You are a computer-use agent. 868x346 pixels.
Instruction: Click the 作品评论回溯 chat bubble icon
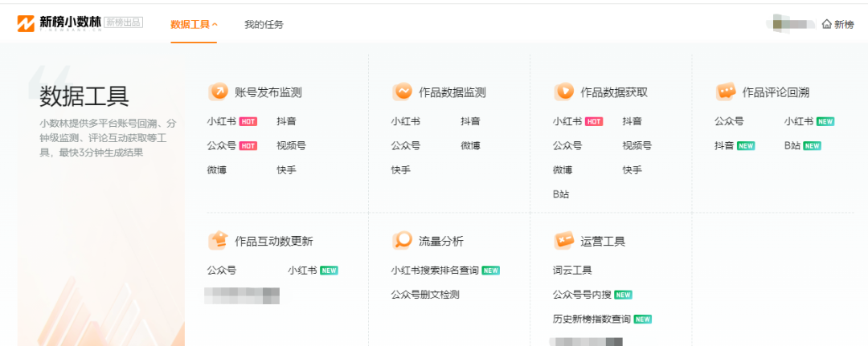click(725, 92)
